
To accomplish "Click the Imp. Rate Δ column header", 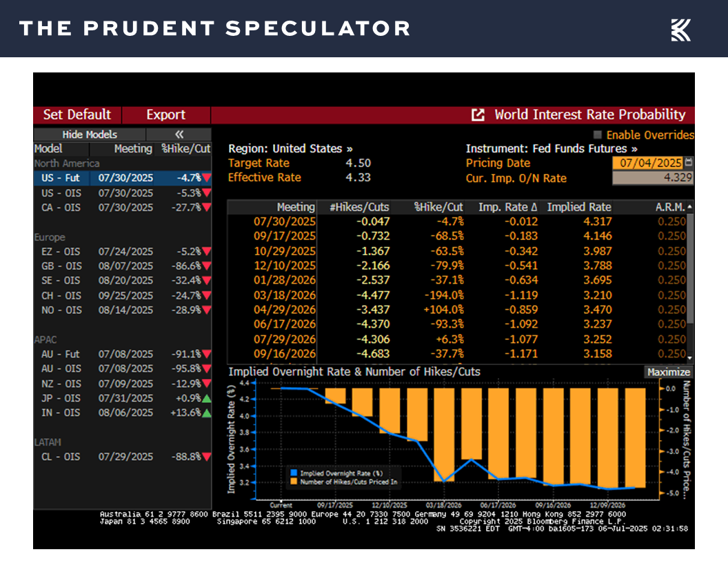I will 507,207.
